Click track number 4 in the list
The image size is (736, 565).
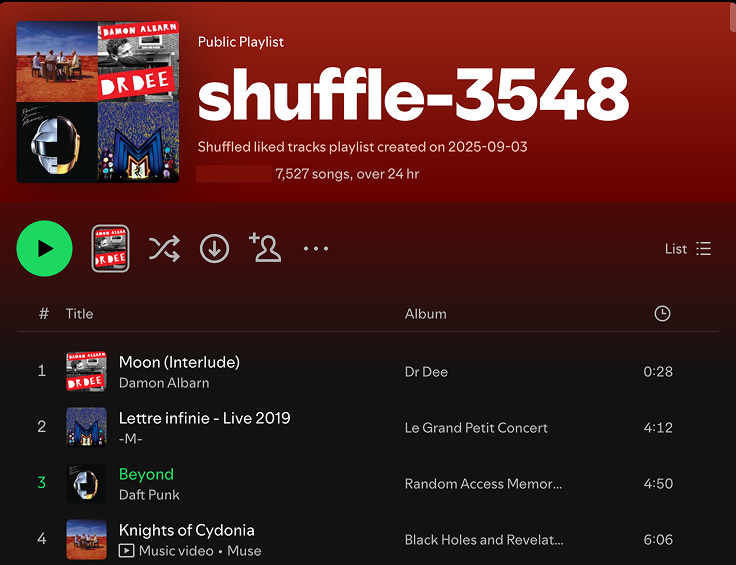(42, 539)
